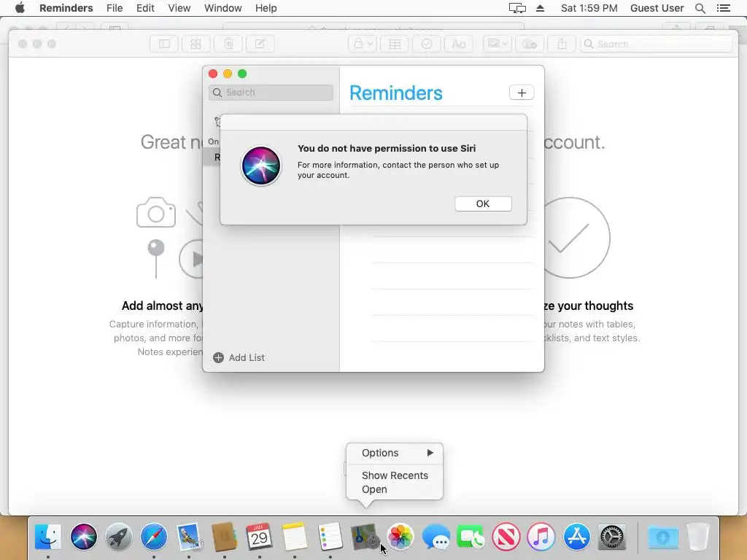Open Contacts from the dock
The image size is (747, 560).
tap(225, 537)
